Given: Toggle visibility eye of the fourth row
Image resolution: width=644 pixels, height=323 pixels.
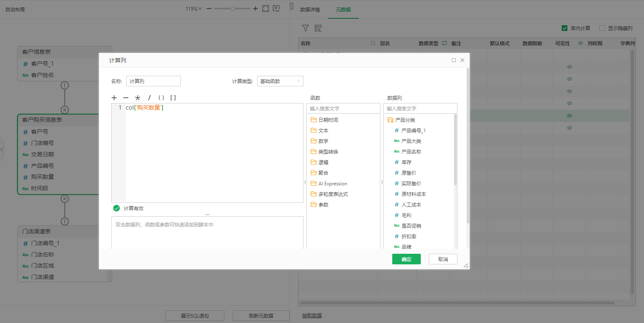Looking at the screenshot, I should (x=569, y=103).
